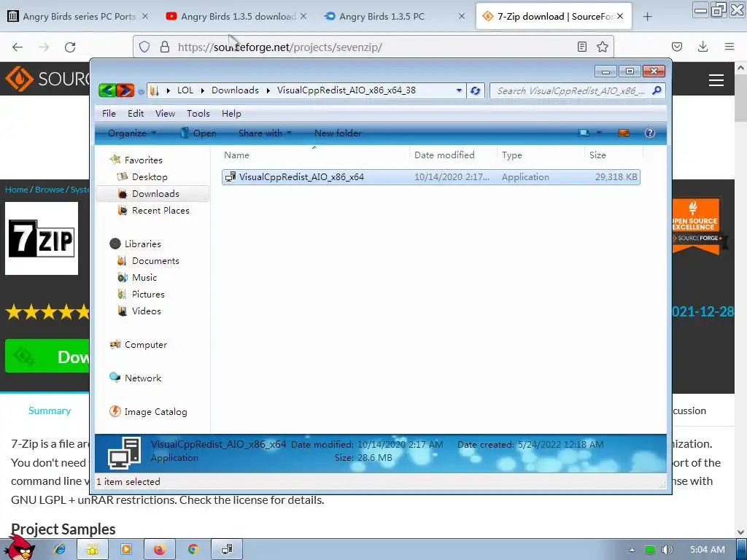Open the Explorer help icon

[650, 133]
